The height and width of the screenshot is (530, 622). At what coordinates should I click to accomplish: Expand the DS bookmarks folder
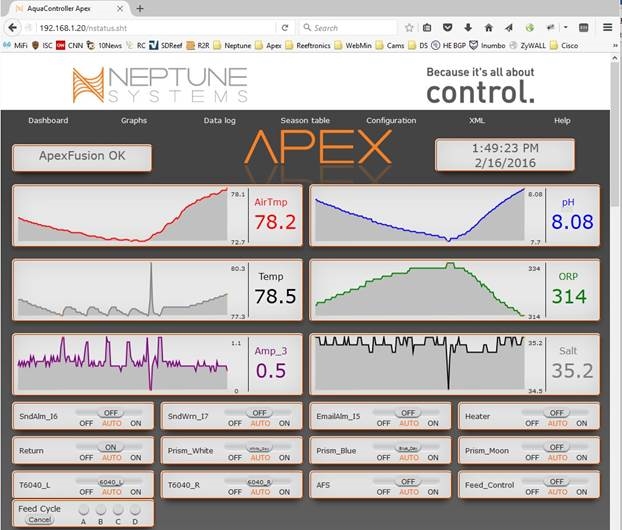click(x=418, y=45)
